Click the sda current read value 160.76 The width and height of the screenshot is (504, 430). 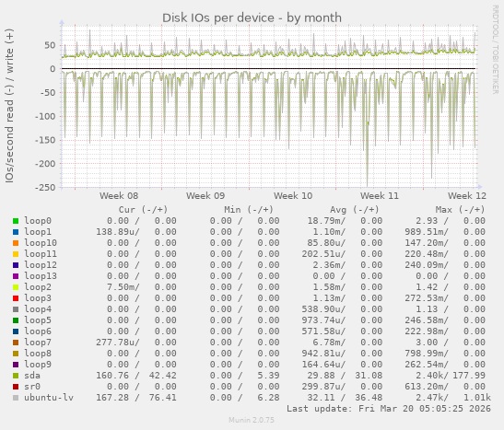(x=112, y=376)
